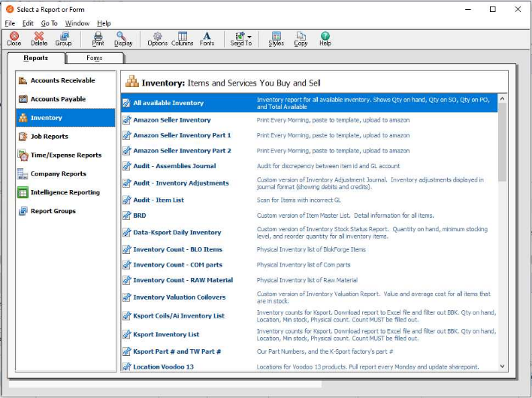Click the Print toolbar icon

point(98,38)
